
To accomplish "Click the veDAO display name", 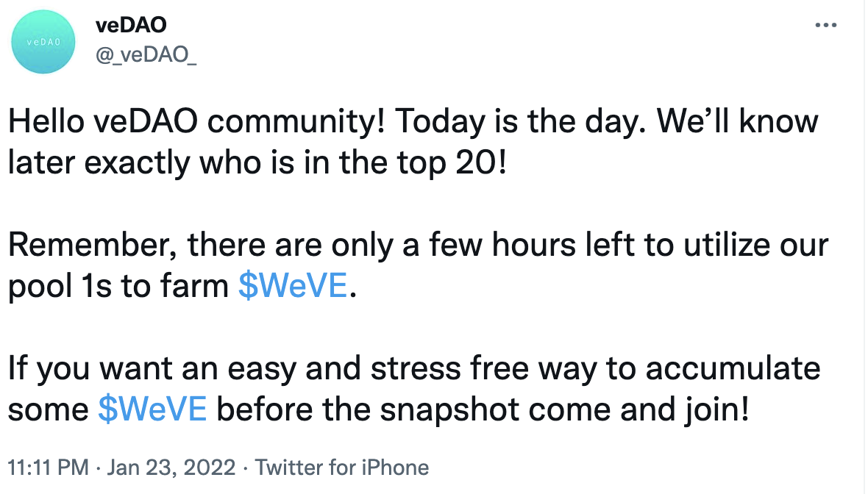I will click(131, 25).
